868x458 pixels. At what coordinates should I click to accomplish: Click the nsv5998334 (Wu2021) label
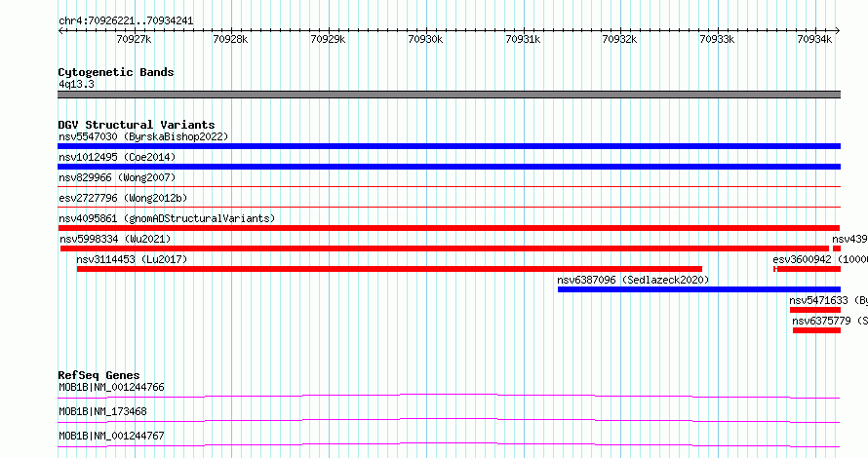pos(115,239)
